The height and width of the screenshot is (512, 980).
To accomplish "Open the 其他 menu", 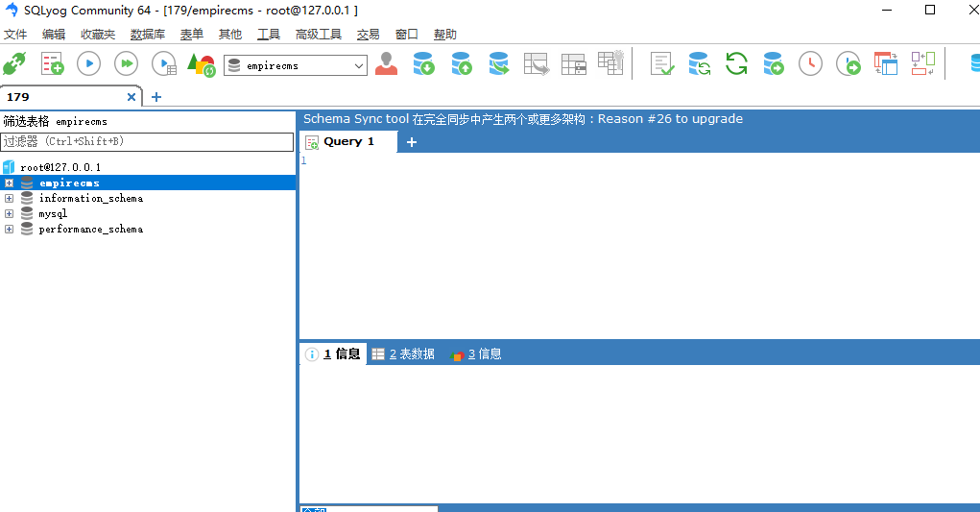I will pos(230,35).
